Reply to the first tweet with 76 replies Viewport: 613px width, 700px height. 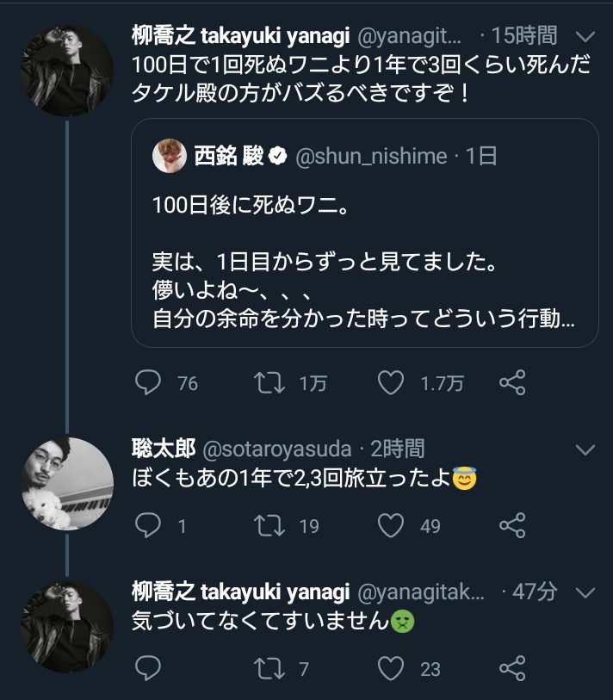(149, 382)
